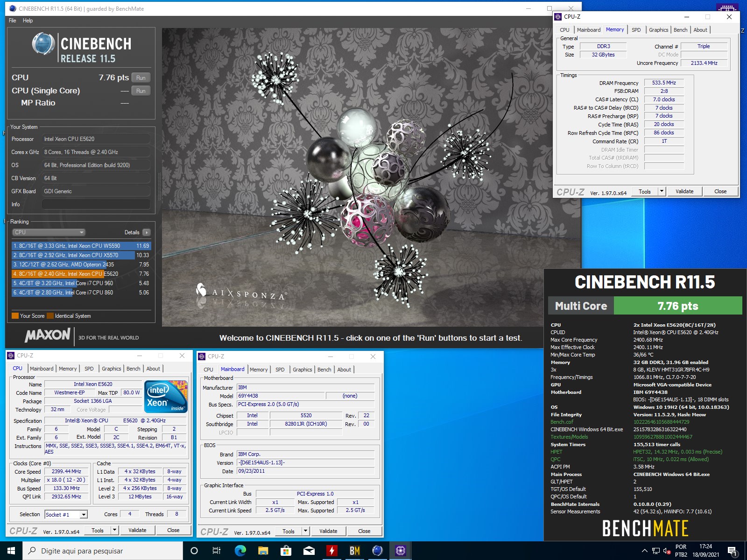Open Socket #1 selection dropdown
This screenshot has width=747, height=560.
click(x=66, y=514)
